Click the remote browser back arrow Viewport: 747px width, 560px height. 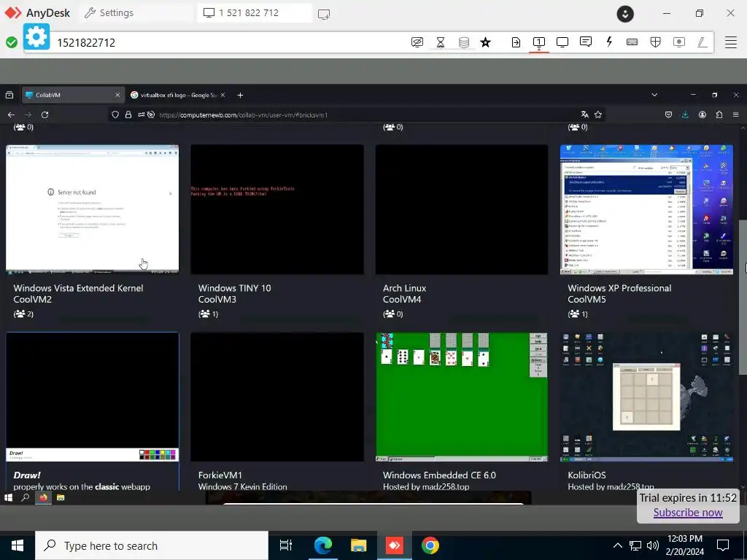11,114
